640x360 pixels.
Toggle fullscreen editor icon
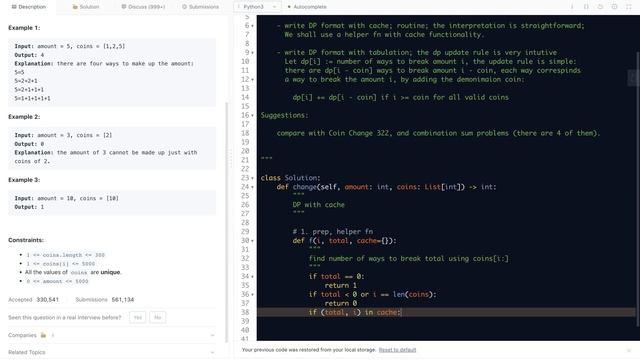coord(629,7)
